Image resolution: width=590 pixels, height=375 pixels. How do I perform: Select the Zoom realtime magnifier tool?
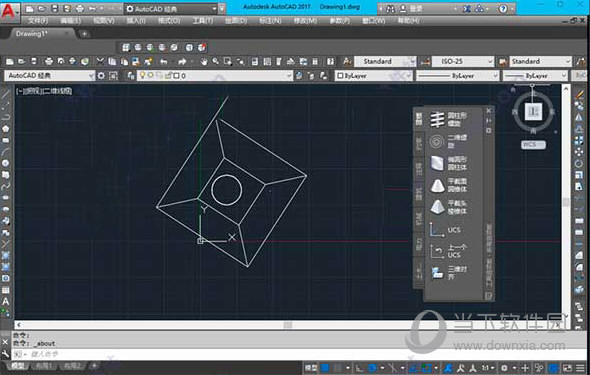tap(215, 61)
